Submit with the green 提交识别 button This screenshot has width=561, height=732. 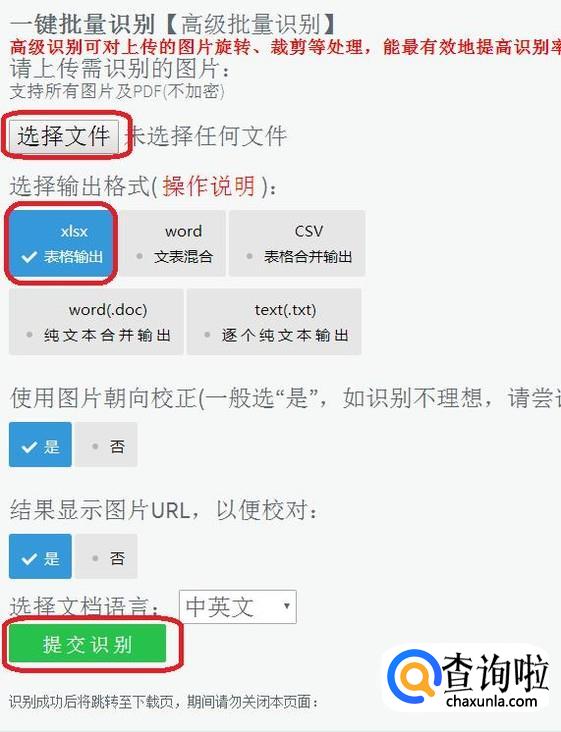[x=87, y=644]
